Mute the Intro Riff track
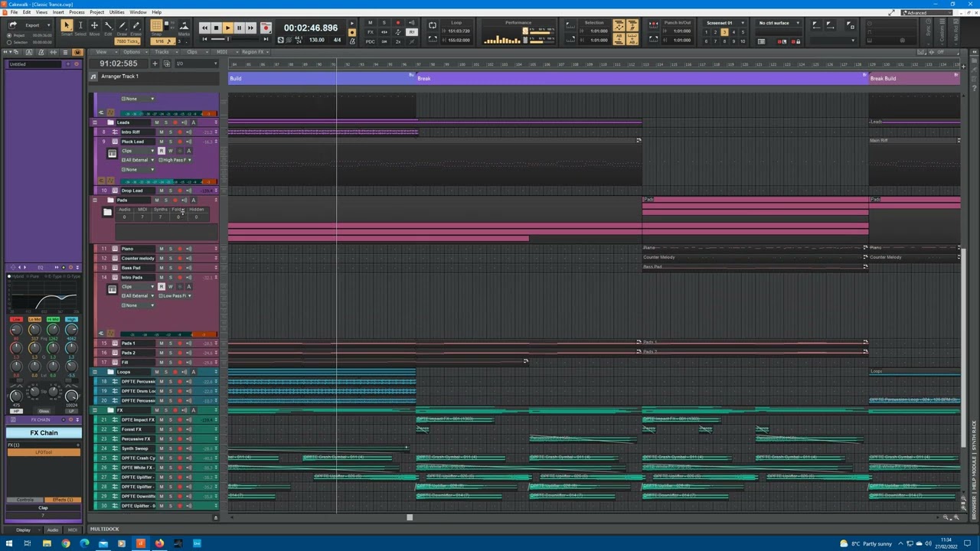980x551 pixels. click(x=161, y=132)
